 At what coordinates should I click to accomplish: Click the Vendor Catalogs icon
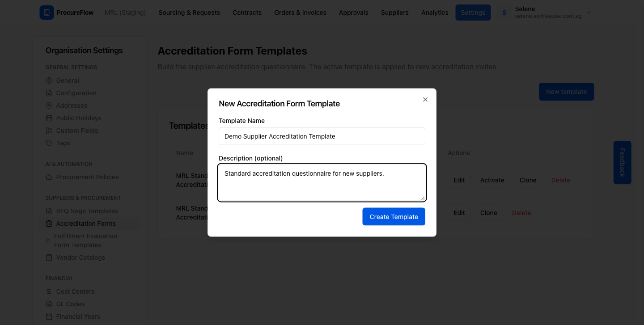49,257
